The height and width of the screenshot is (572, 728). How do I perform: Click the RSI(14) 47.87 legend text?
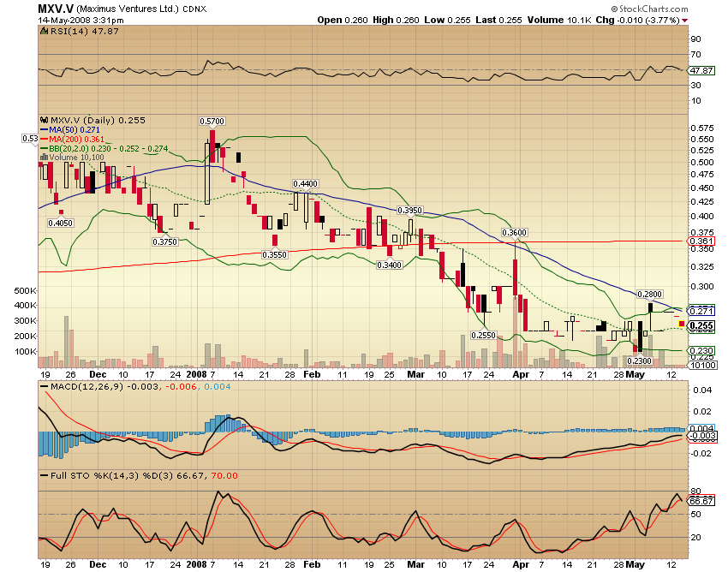[85, 31]
